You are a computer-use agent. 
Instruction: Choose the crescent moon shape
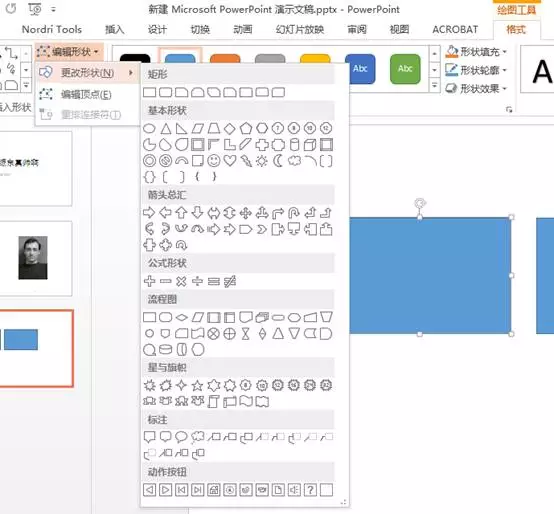point(278,161)
